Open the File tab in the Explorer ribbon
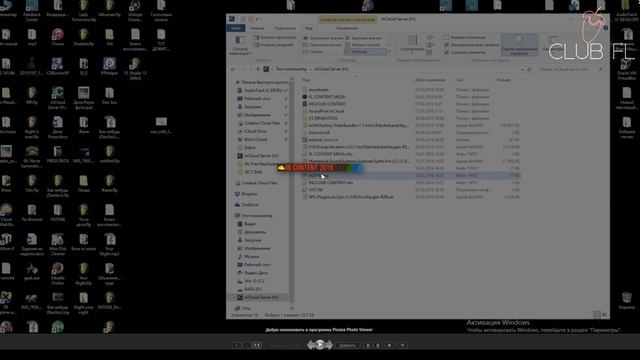The height and width of the screenshot is (360, 640). coord(236,28)
